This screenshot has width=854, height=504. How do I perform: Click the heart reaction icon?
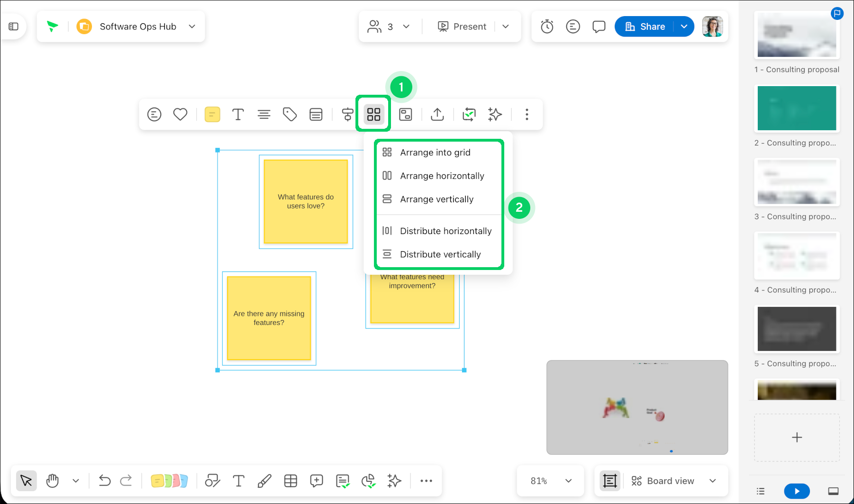tap(180, 114)
